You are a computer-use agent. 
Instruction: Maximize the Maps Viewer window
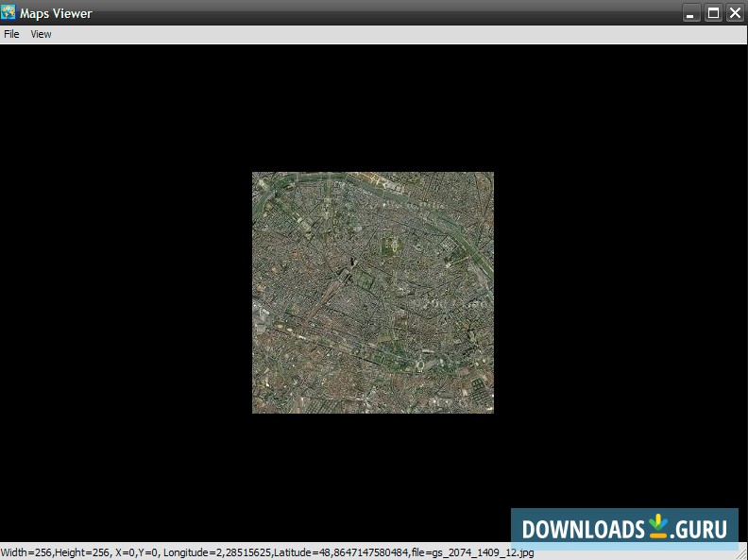714,12
